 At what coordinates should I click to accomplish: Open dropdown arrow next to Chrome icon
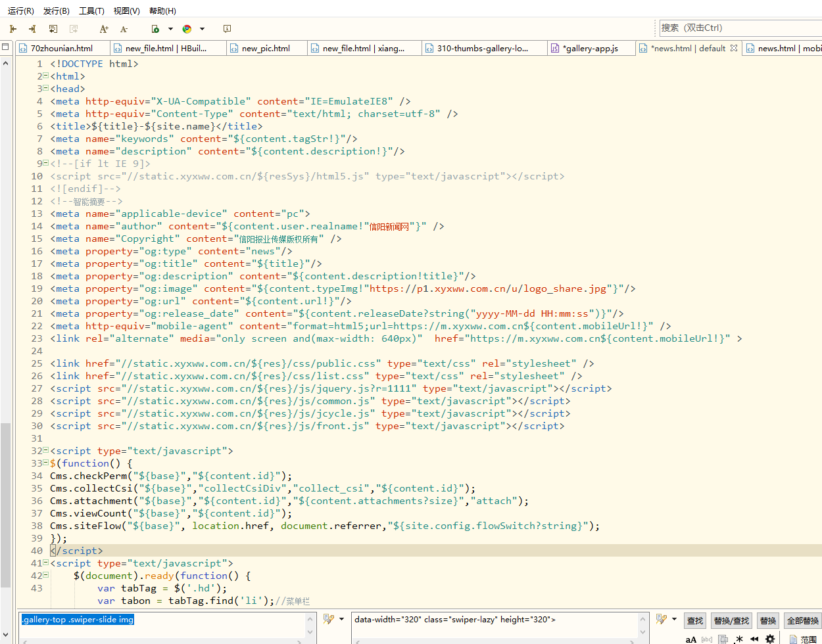coord(202,29)
